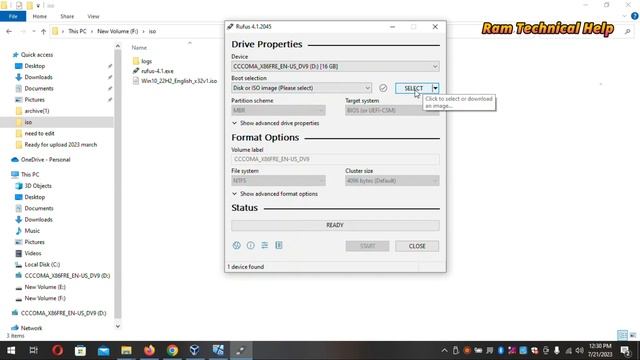Click the Rufus taskbar icon
This screenshot has width=640, height=360.
[241, 351]
